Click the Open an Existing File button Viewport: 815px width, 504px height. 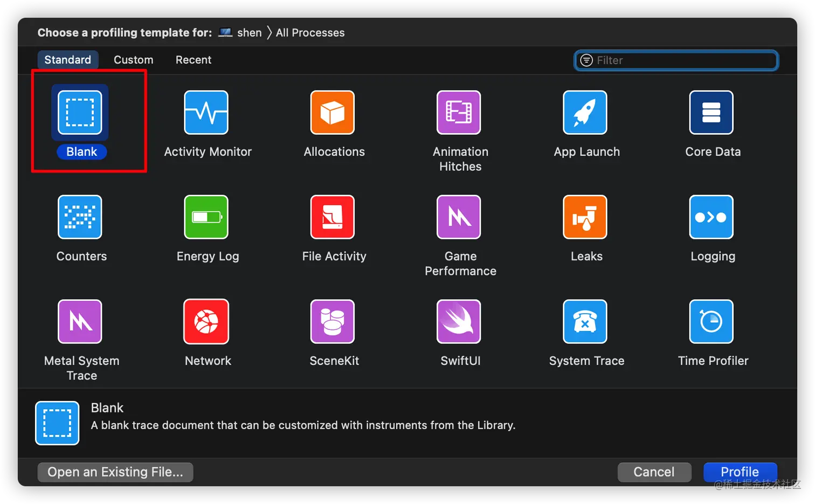click(x=115, y=472)
